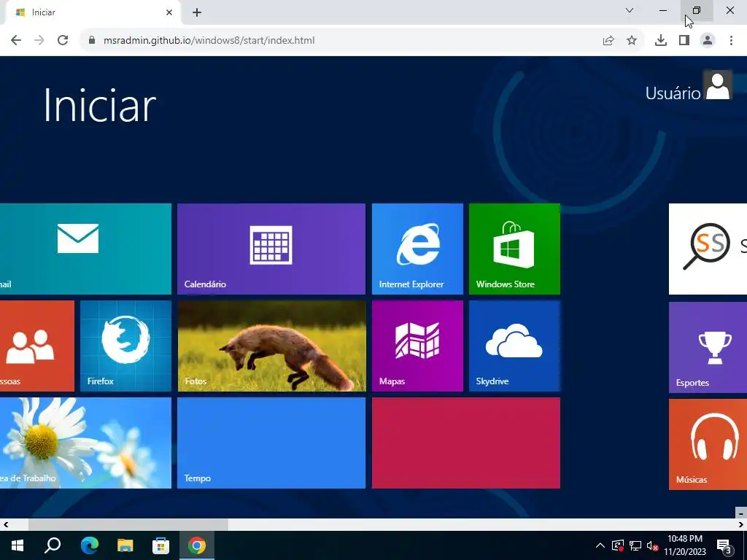The height and width of the screenshot is (560, 747).
Task: Click the Usuário name label
Action: click(x=673, y=93)
